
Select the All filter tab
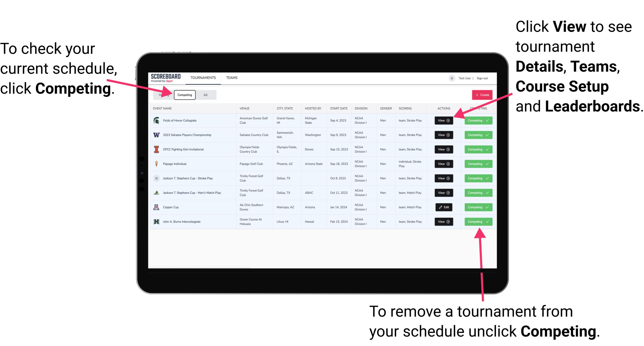[x=205, y=95]
